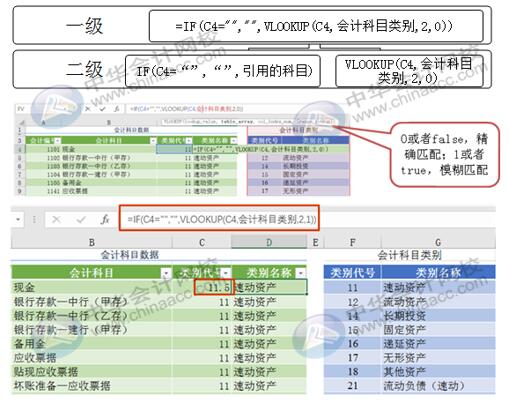Open 类别名称 filter dropdown in lower green table
Screen dimensions: 509x402
coord(301,273)
